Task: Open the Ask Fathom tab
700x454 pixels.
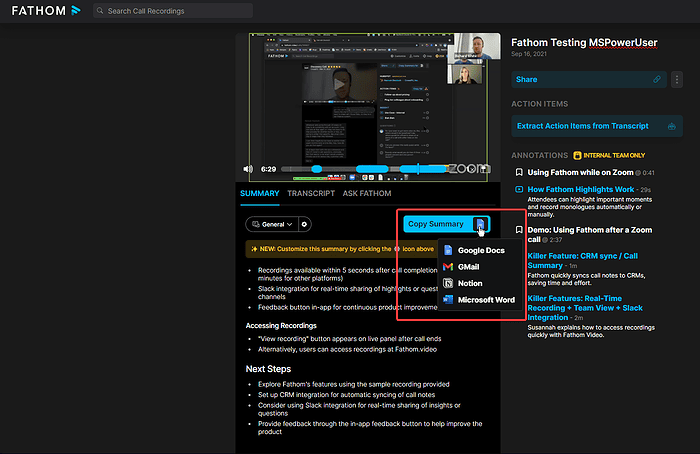Action: (367, 193)
